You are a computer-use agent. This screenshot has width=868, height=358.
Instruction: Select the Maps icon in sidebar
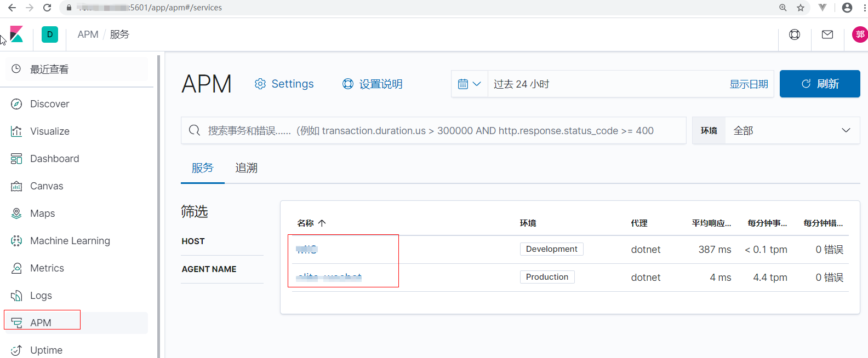point(16,213)
